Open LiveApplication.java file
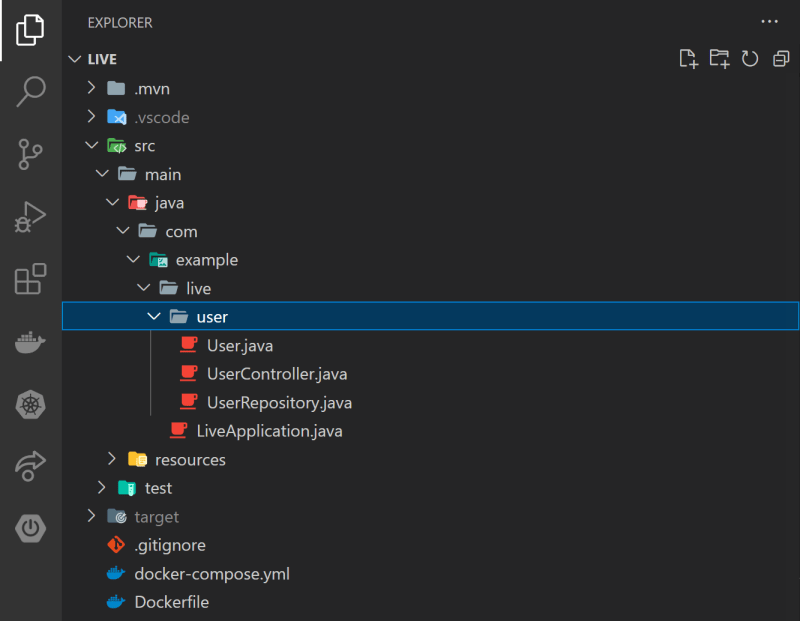This screenshot has height=621, width=800. pyautogui.click(x=269, y=431)
